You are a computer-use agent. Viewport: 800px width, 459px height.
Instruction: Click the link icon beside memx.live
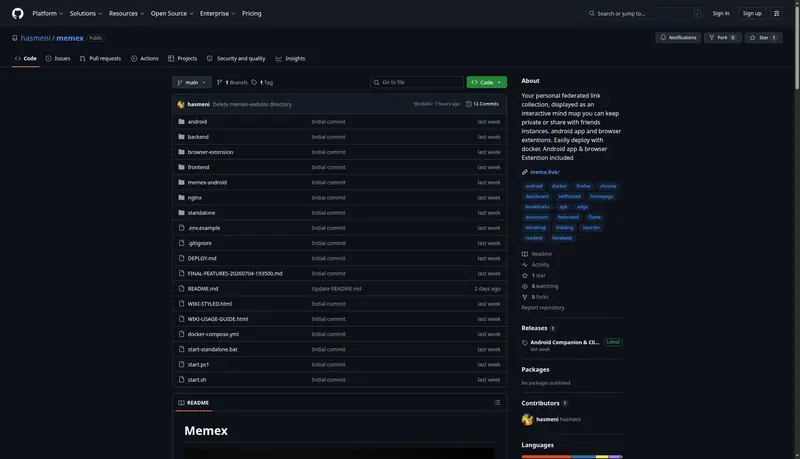pos(524,172)
